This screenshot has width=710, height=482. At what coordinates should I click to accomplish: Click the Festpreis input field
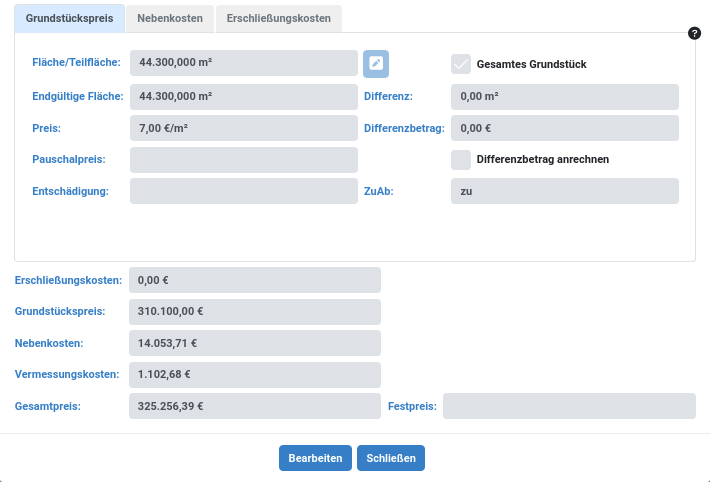(568, 406)
